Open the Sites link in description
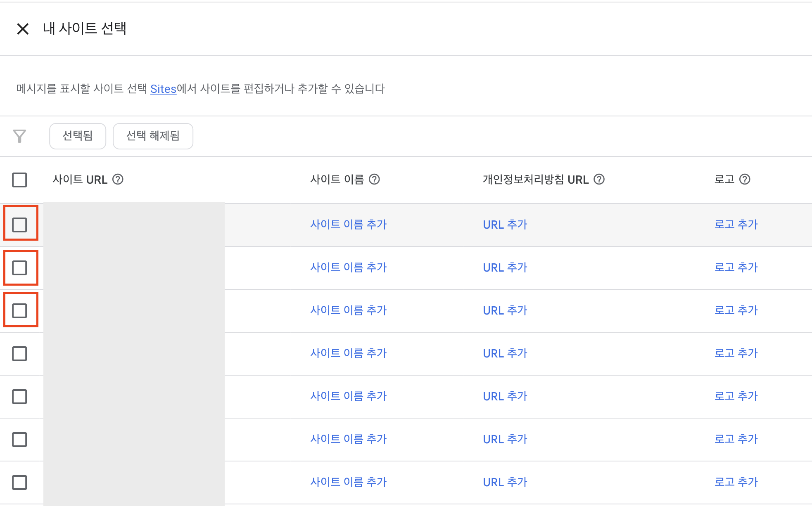This screenshot has height=511, width=812. [163, 89]
